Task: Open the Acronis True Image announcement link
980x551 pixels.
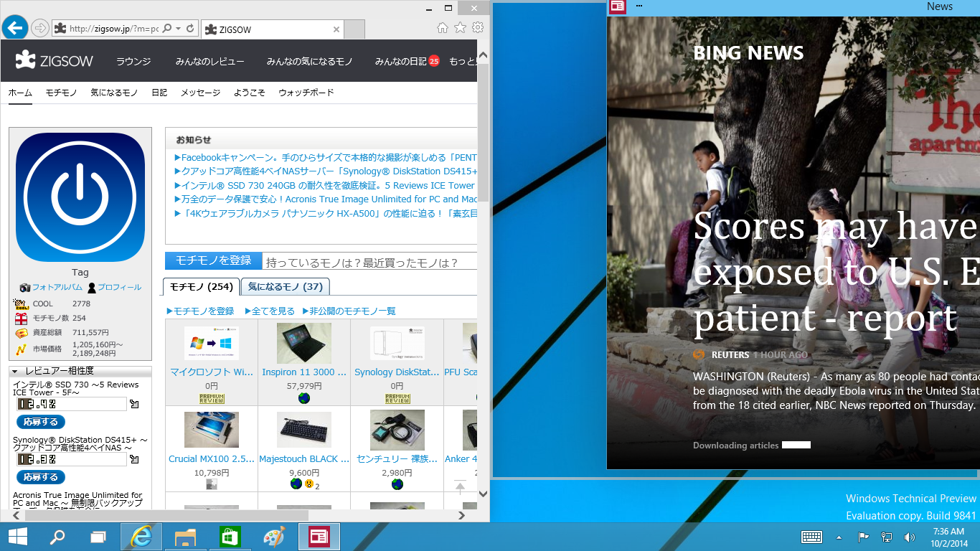Action: click(x=326, y=199)
